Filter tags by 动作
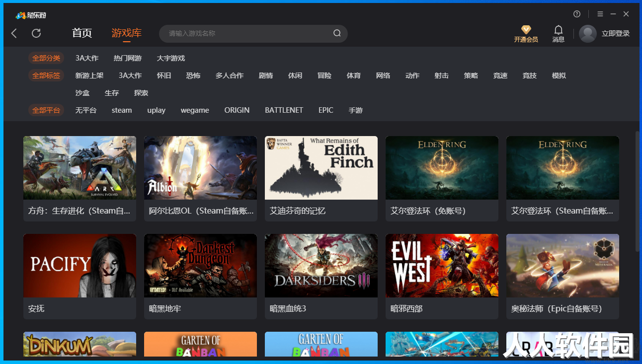 (x=412, y=75)
